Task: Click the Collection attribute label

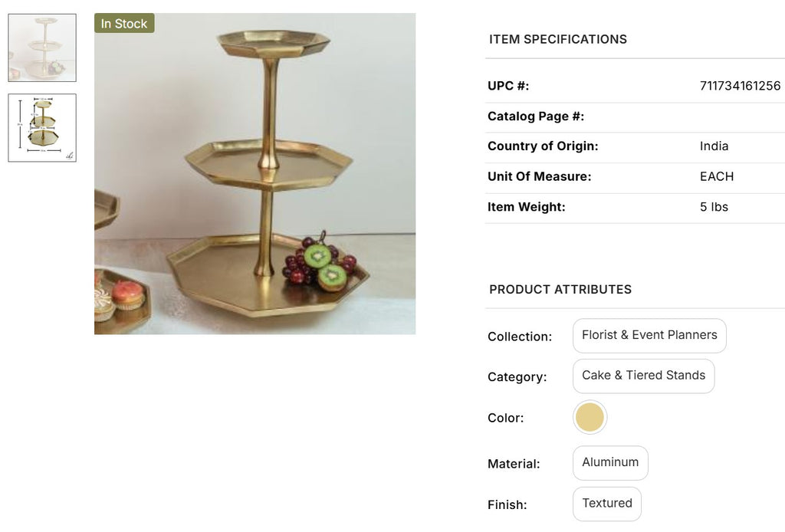Action: click(520, 337)
